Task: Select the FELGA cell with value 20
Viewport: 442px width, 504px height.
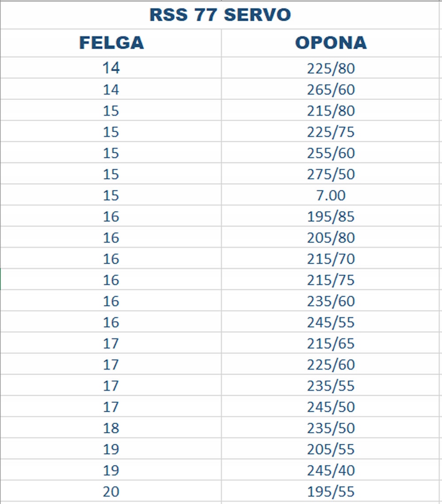Action: 111,492
